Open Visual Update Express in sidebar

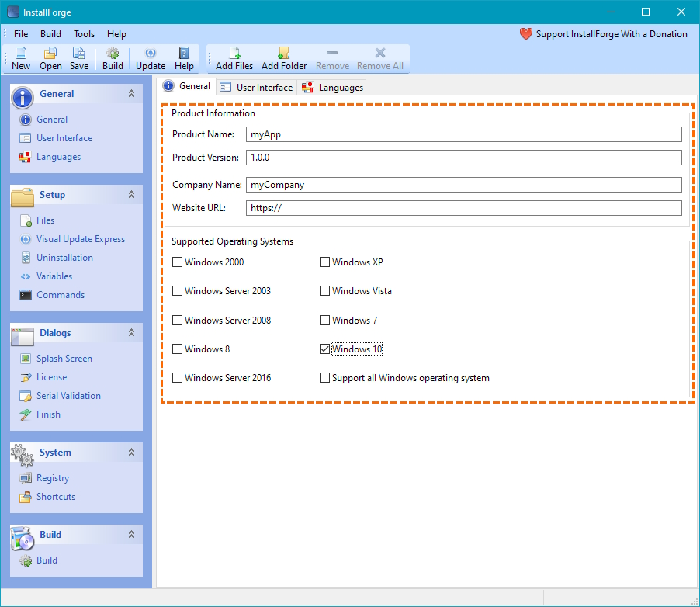72,239
